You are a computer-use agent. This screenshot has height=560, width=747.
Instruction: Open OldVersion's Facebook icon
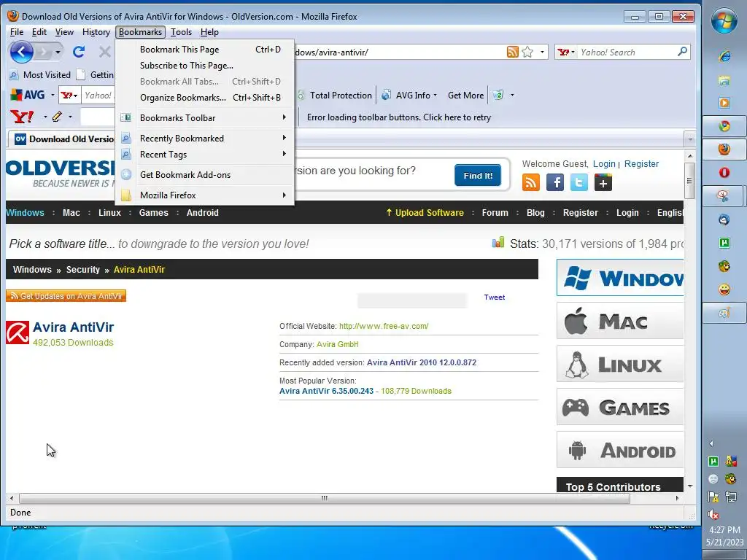[x=555, y=182]
